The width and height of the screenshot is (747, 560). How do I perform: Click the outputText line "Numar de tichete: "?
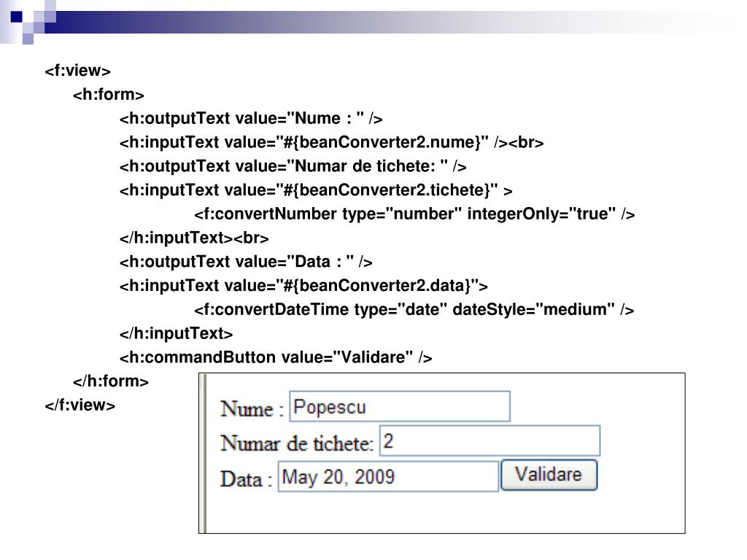coord(293,166)
